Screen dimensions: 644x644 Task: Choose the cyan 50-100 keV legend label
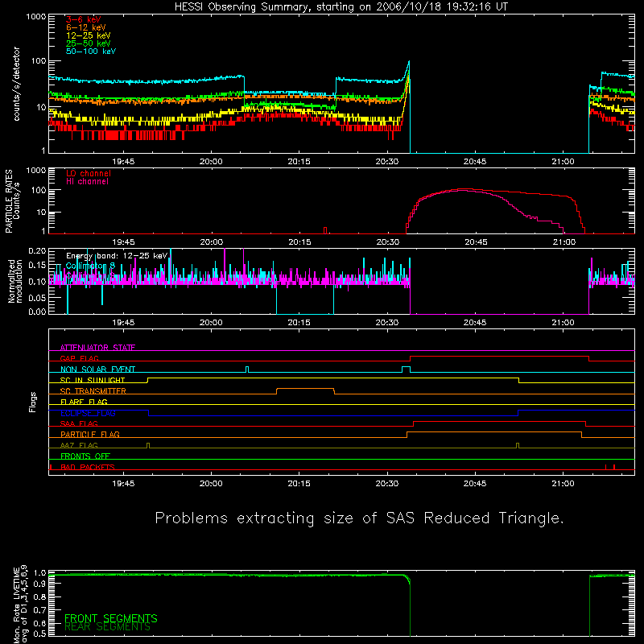tap(91, 52)
